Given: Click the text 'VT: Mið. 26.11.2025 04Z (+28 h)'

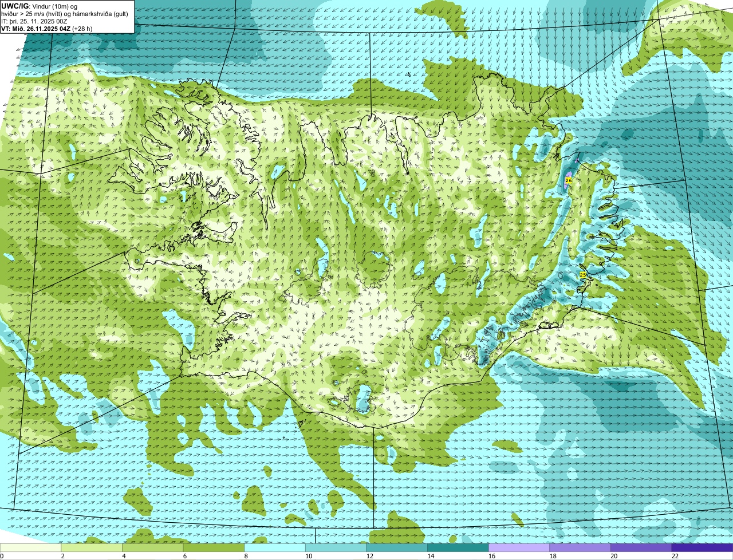Looking at the screenshot, I should [x=47, y=28].
